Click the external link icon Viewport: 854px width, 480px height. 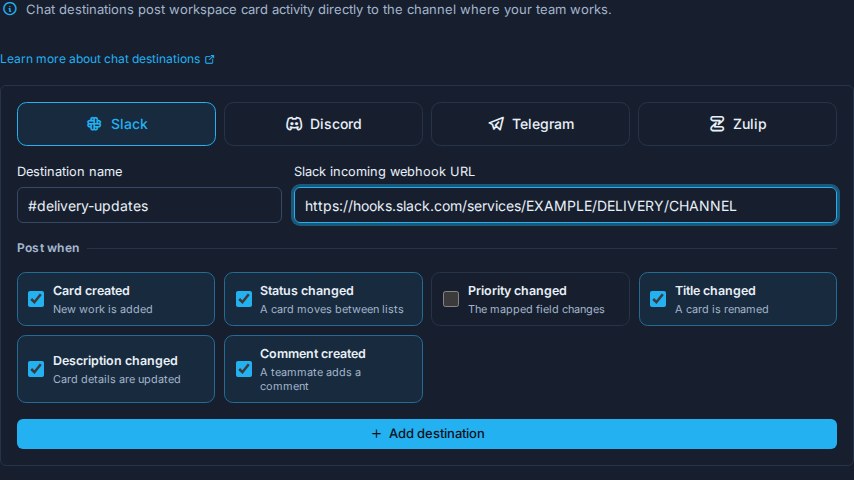[x=210, y=59]
